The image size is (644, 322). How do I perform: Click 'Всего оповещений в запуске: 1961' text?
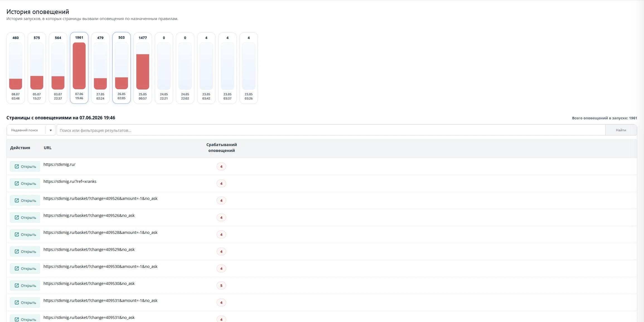tap(604, 118)
